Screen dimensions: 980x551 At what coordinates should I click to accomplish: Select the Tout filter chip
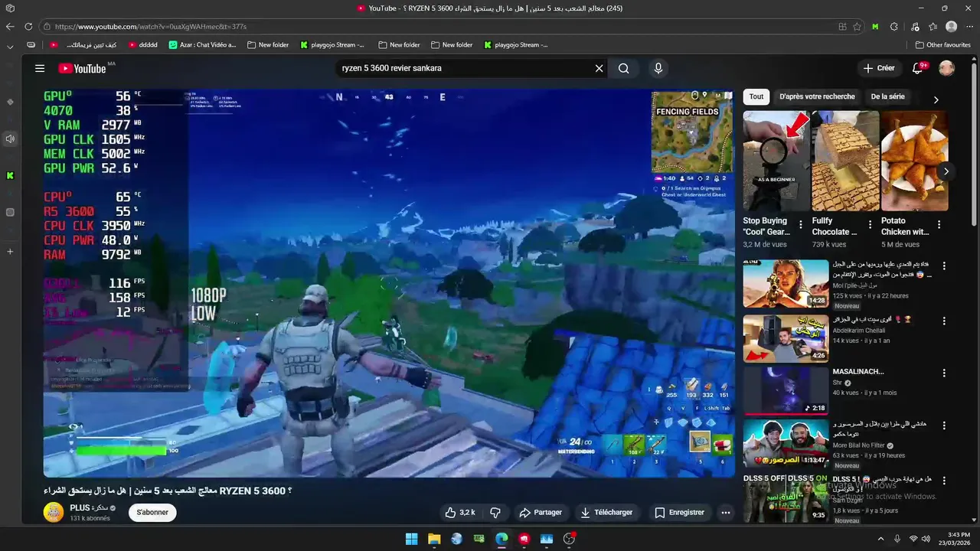pyautogui.click(x=756, y=96)
